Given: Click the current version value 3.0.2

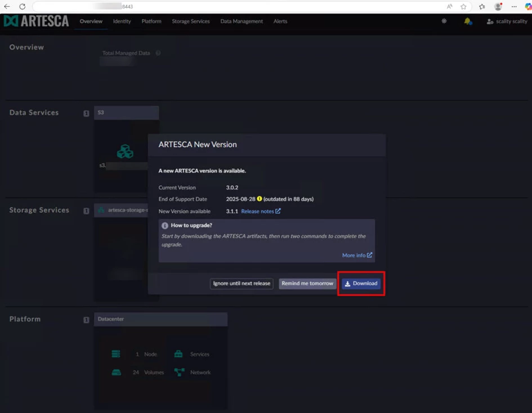Looking at the screenshot, I should pyautogui.click(x=232, y=187).
